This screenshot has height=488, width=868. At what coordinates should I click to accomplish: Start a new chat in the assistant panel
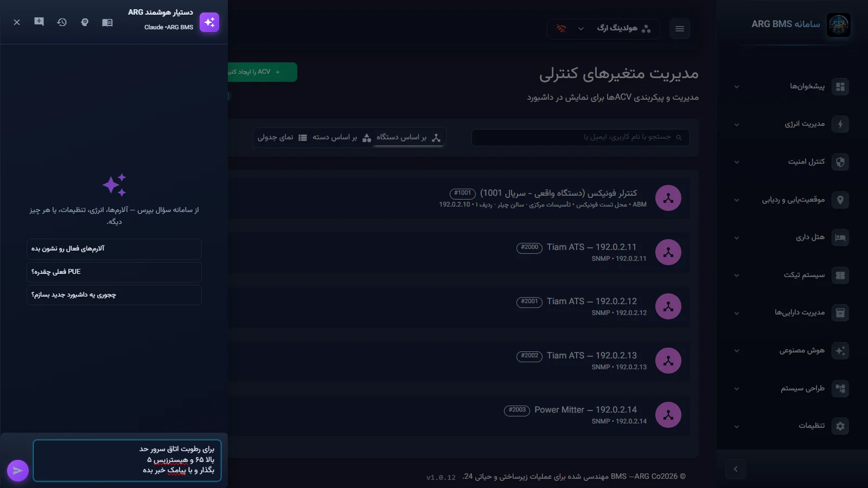(39, 22)
